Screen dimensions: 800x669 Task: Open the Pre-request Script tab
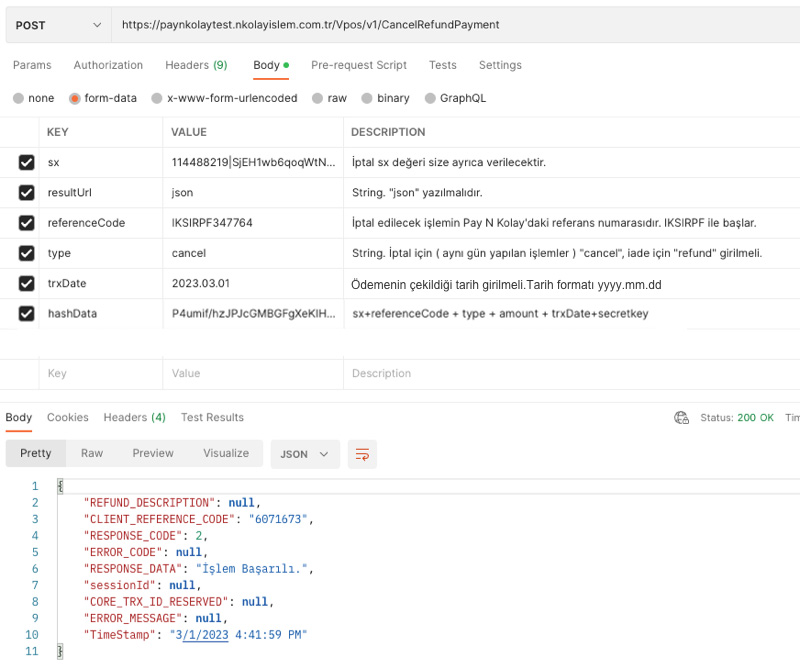(x=359, y=65)
